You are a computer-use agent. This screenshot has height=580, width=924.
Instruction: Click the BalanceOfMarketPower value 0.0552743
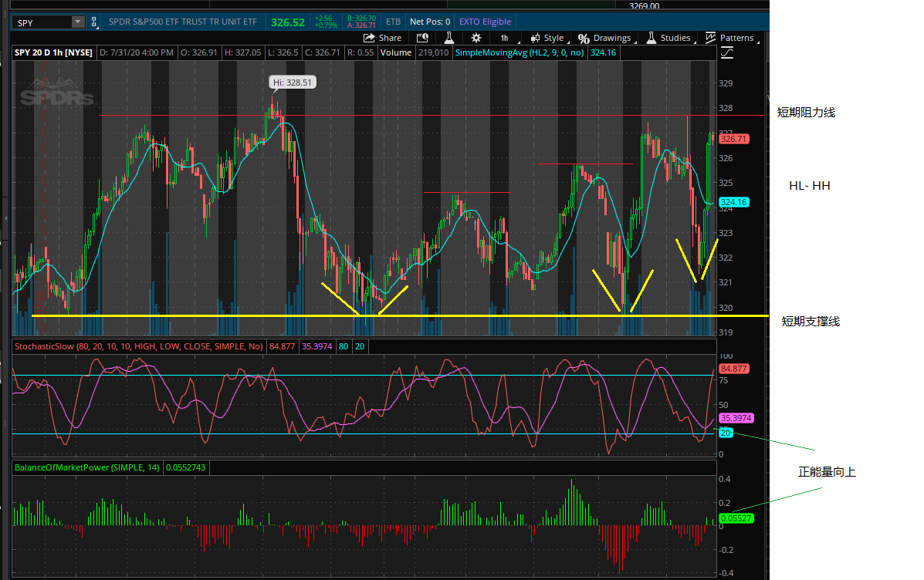[185, 467]
